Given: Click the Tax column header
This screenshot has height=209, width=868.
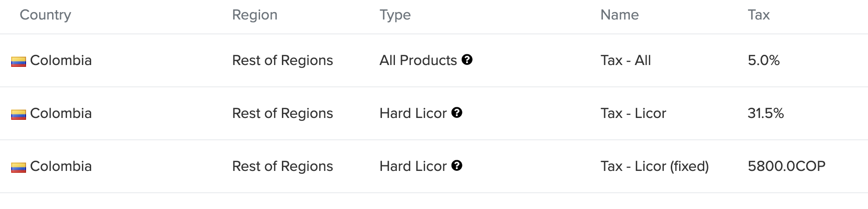Looking at the screenshot, I should pos(758,15).
